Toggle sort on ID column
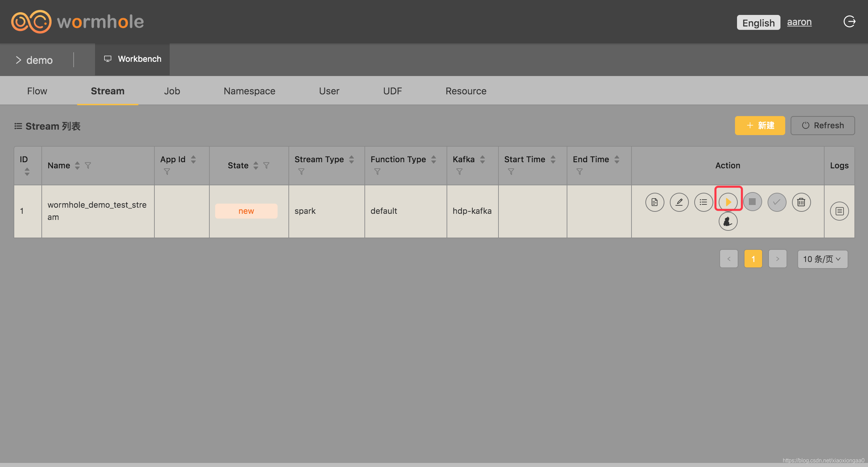Viewport: 868px width, 467px height. 27,172
